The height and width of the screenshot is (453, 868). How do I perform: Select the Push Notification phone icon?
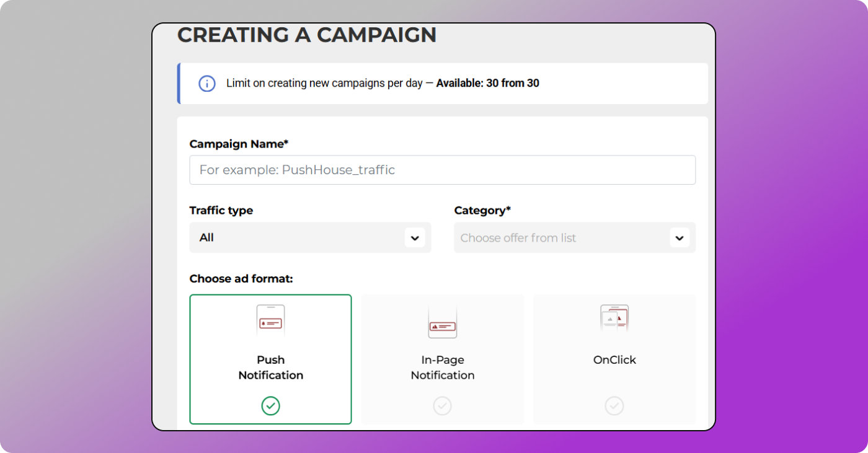point(270,321)
